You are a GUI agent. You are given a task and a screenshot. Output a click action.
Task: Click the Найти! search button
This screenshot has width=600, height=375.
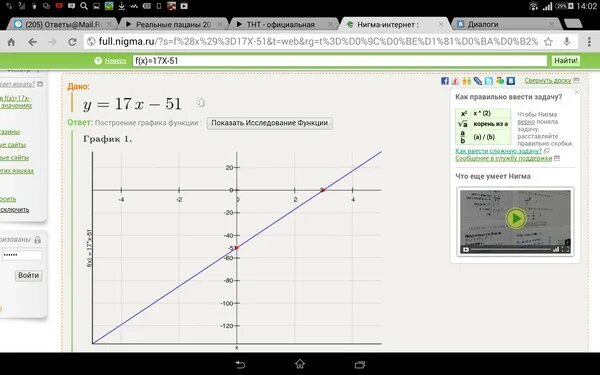(566, 60)
